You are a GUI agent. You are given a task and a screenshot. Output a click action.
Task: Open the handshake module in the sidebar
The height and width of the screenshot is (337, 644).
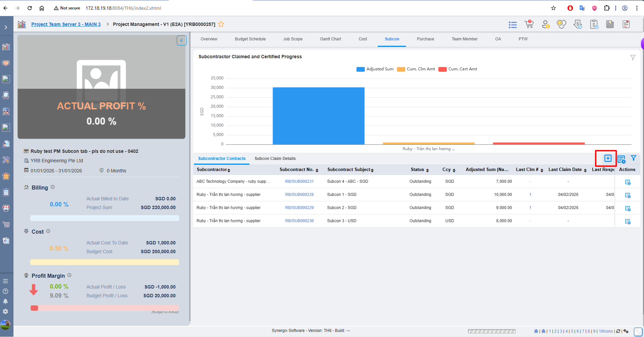(6, 63)
